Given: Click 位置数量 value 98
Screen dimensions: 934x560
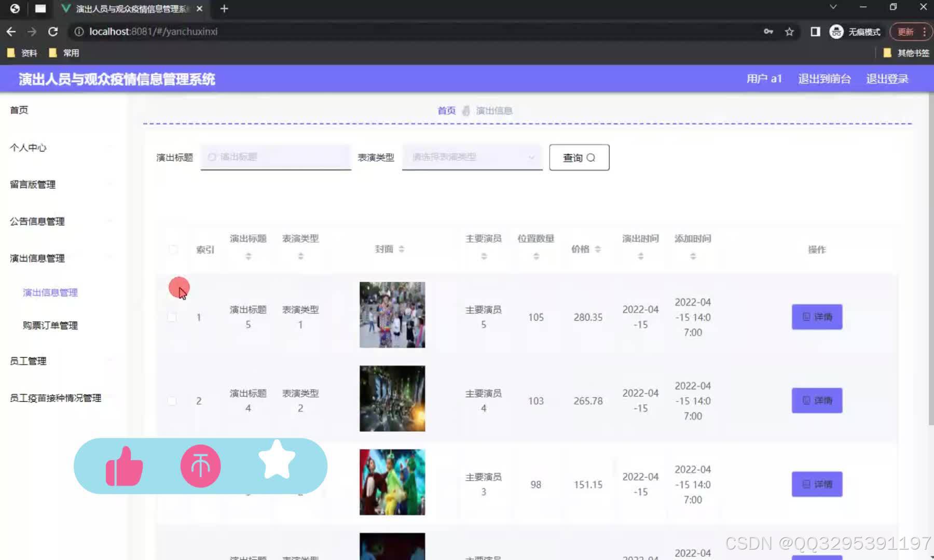Looking at the screenshot, I should [536, 485].
